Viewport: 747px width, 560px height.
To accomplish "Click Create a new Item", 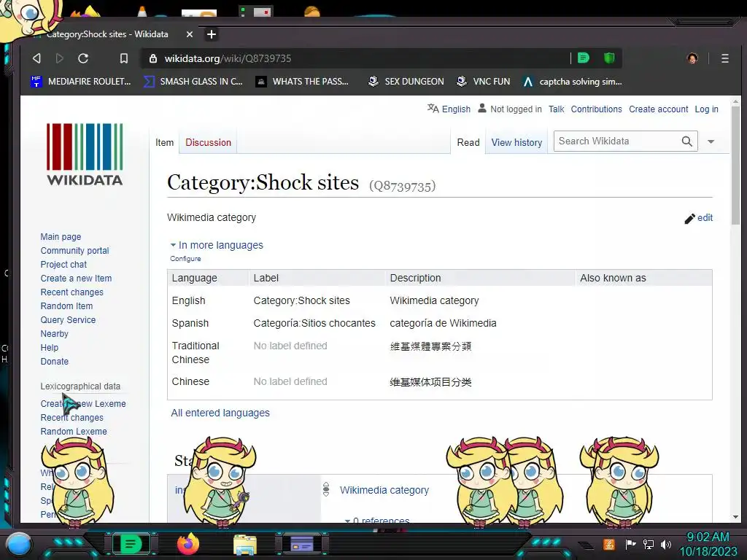I will [76, 278].
